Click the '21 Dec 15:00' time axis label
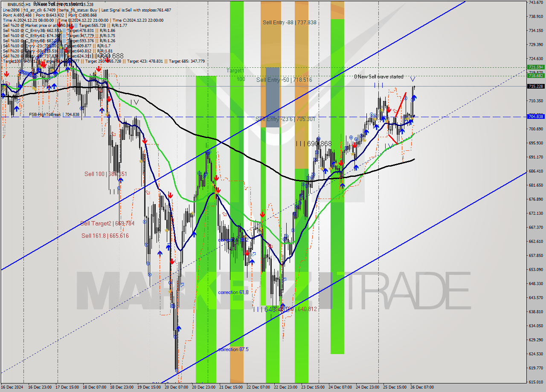Image resolution: width=546 pixels, height=392 pixels. [231, 387]
